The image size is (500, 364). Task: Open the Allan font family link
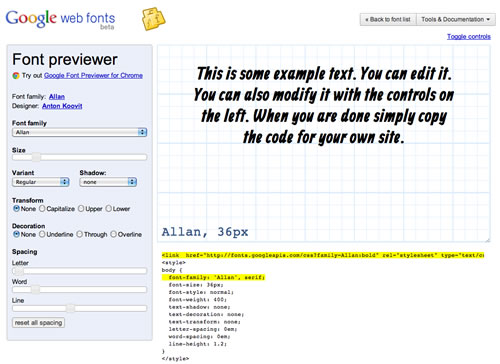click(57, 97)
